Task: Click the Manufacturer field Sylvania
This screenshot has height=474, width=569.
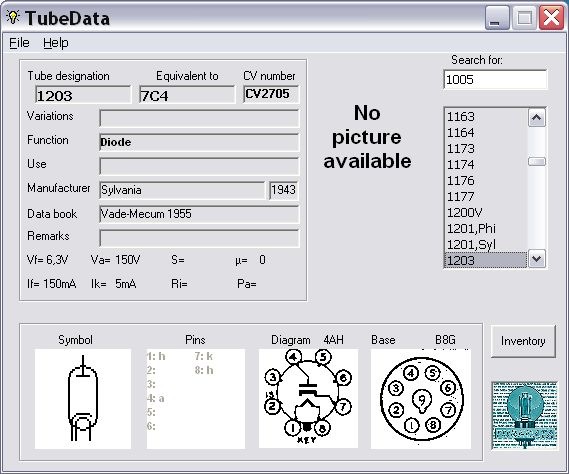Action: point(182,190)
